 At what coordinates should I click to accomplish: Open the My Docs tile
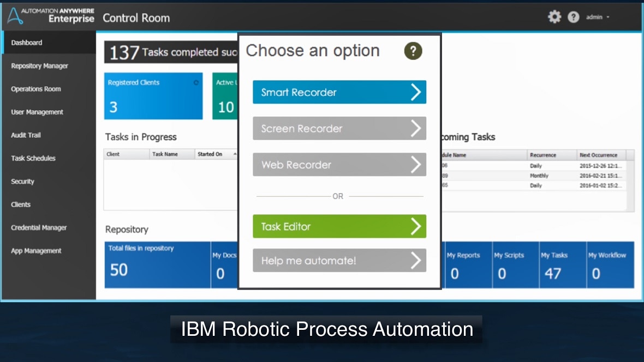[x=224, y=265]
